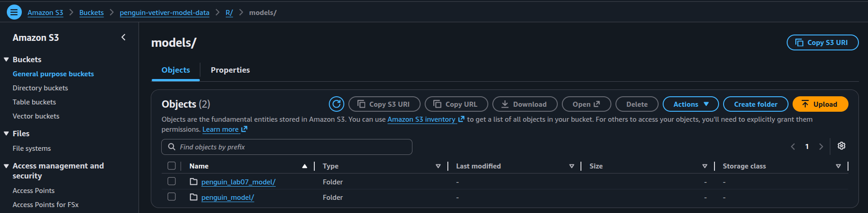Click the Delete button
The image size is (868, 213).
click(637, 104)
